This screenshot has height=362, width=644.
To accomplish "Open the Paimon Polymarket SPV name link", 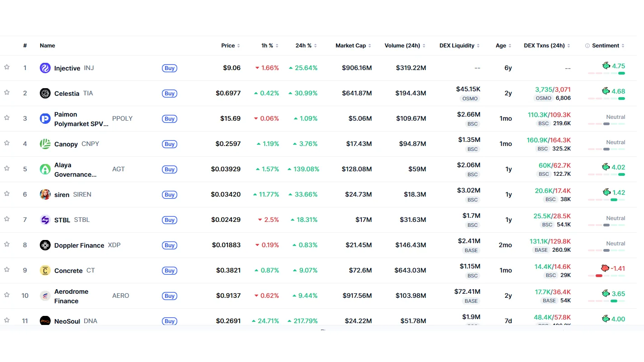I will coord(81,119).
